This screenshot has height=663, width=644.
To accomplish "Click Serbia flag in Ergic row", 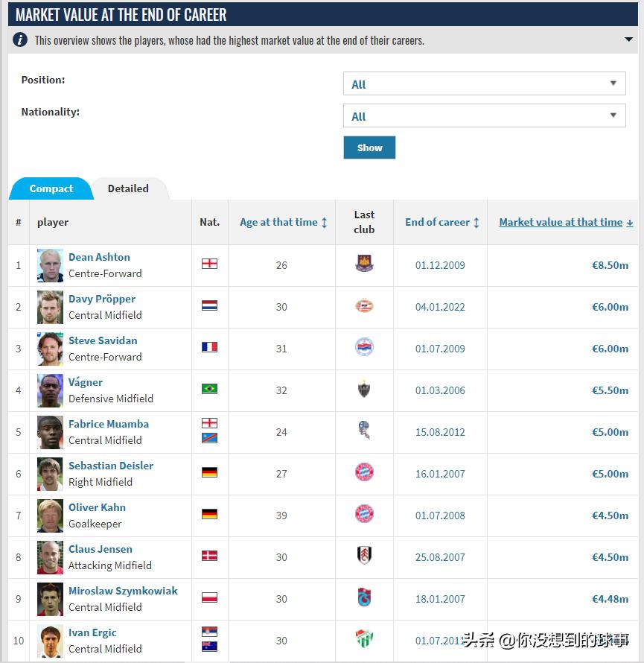I will (x=210, y=632).
